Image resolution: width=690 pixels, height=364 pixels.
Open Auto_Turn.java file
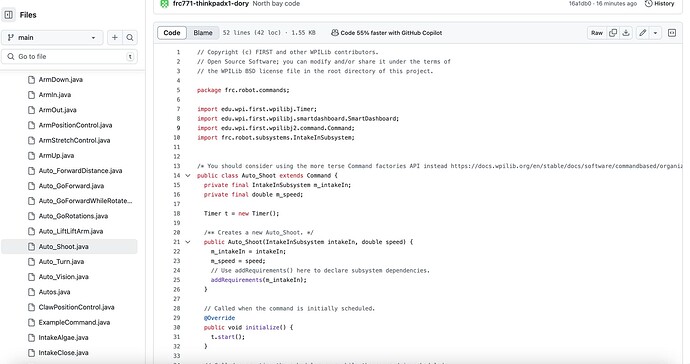pos(61,262)
